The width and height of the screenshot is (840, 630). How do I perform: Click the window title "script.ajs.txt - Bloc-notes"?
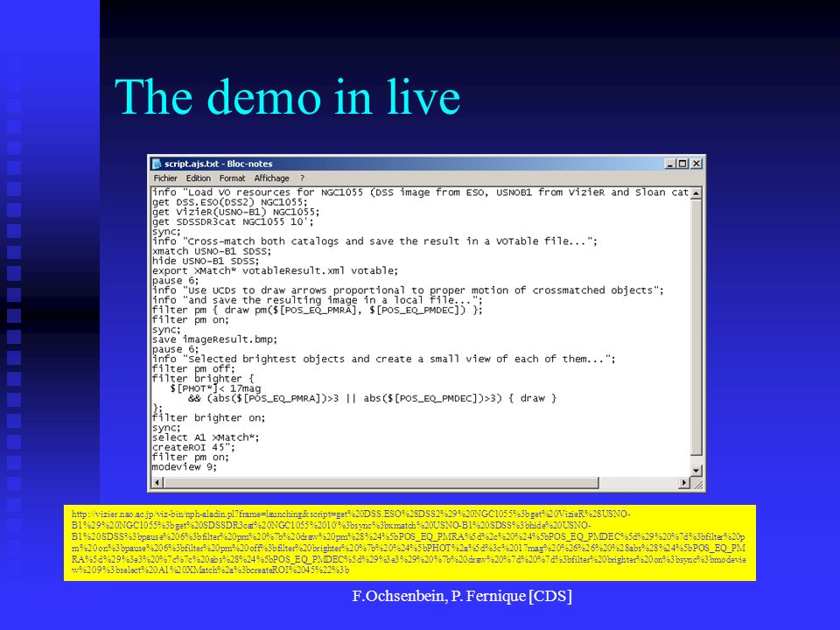click(218, 164)
